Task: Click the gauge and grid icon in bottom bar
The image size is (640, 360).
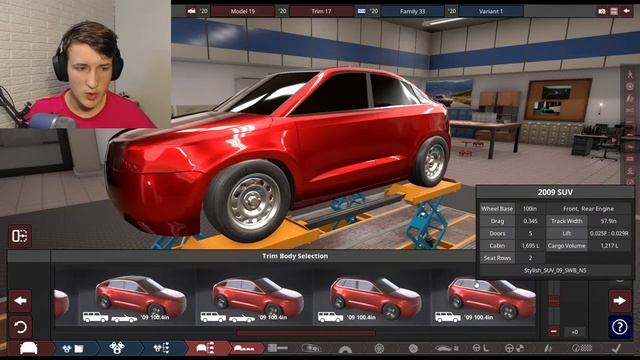Action: [x=582, y=348]
